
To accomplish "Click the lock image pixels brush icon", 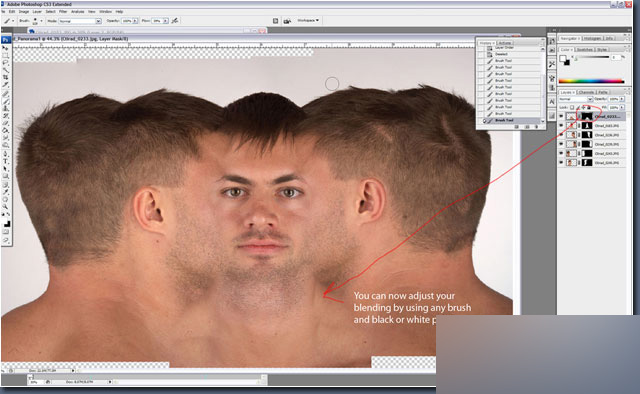I will coord(578,107).
